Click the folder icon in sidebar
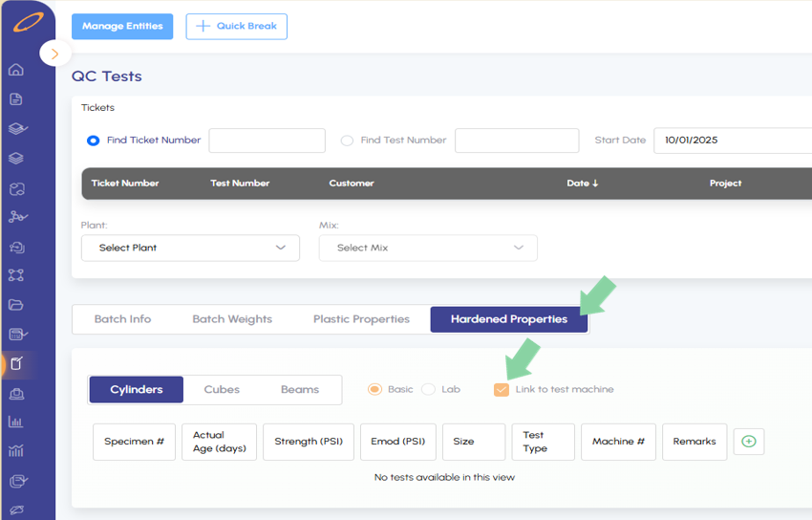Screen dimensions: 812x520 coord(16,305)
